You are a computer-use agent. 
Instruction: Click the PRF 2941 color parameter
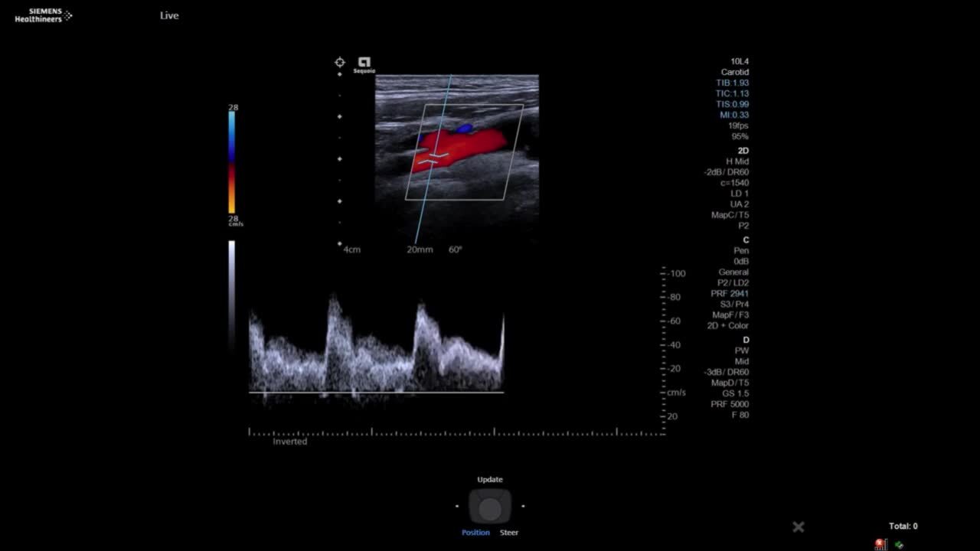[x=730, y=294]
